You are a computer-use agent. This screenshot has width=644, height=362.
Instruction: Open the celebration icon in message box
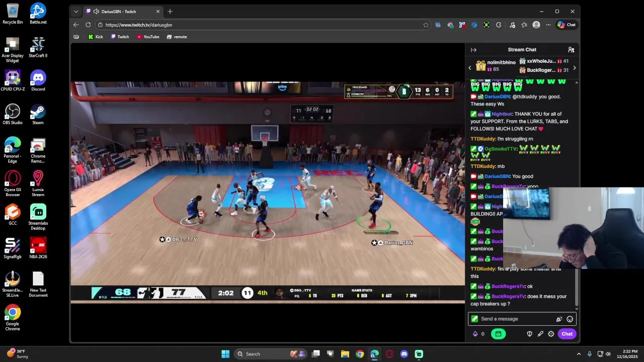[559, 319]
